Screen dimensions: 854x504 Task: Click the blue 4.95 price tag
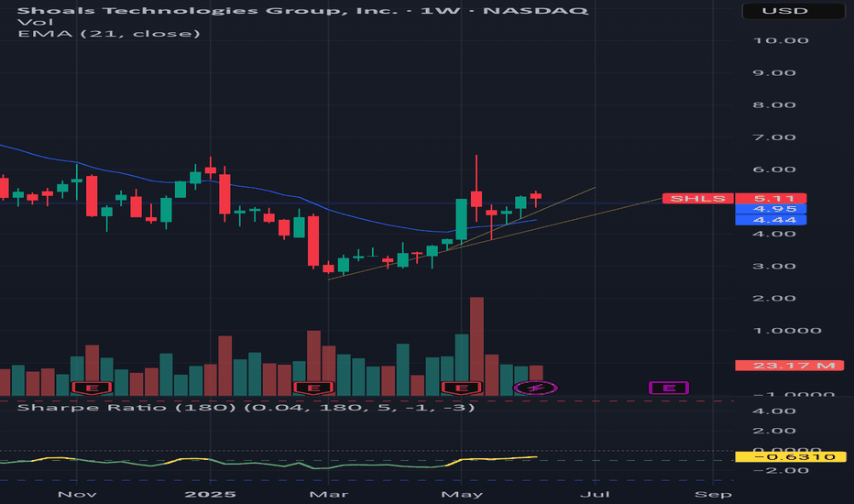pyautogui.click(x=771, y=209)
